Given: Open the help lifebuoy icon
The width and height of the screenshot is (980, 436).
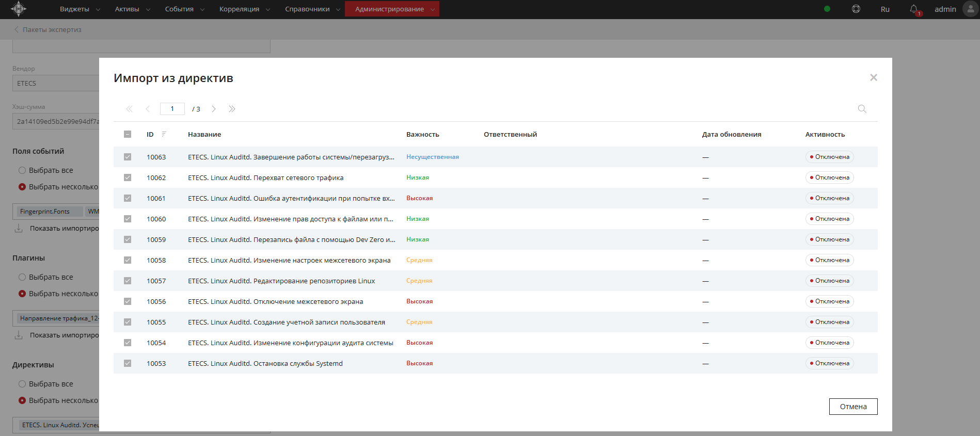Looking at the screenshot, I should click(856, 9).
